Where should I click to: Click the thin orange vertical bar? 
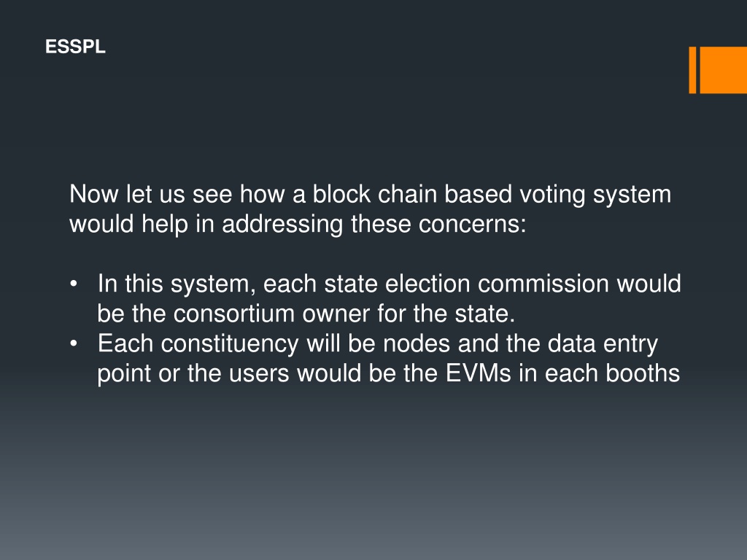coord(693,70)
